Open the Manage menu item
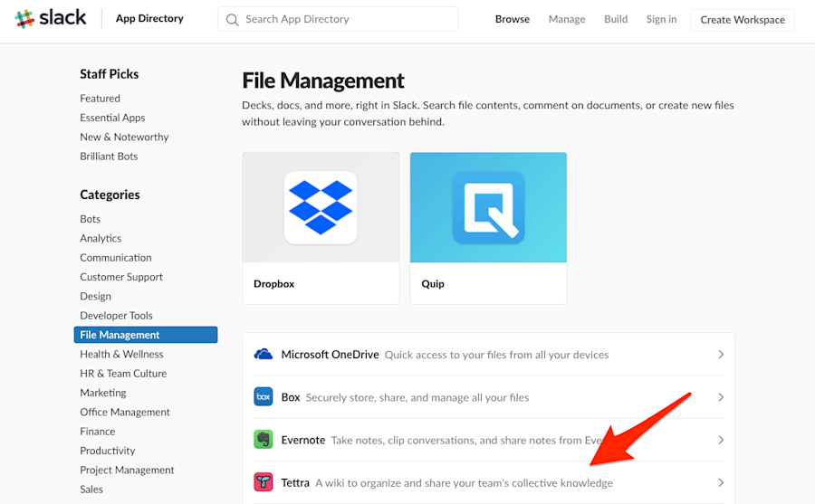Screen dimensions: 815x504 (567, 19)
